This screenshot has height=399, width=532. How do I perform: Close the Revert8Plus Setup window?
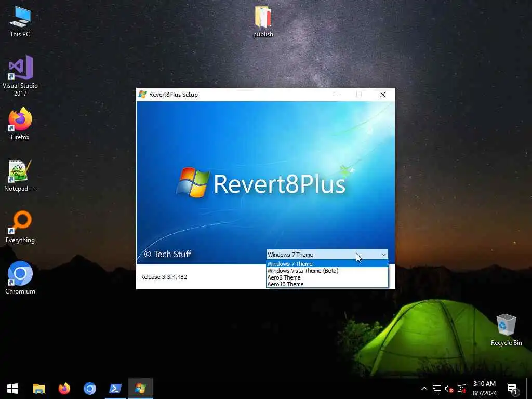(x=383, y=95)
